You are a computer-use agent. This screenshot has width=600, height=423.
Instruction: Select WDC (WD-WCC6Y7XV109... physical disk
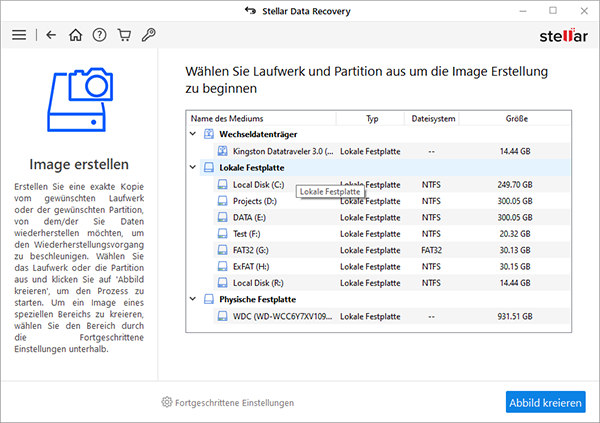(392, 317)
